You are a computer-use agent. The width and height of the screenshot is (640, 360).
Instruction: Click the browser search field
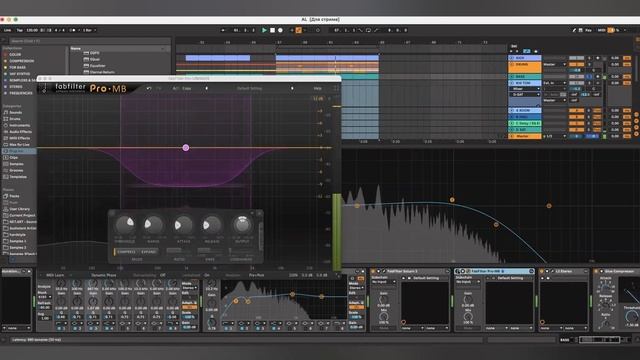tap(90, 41)
